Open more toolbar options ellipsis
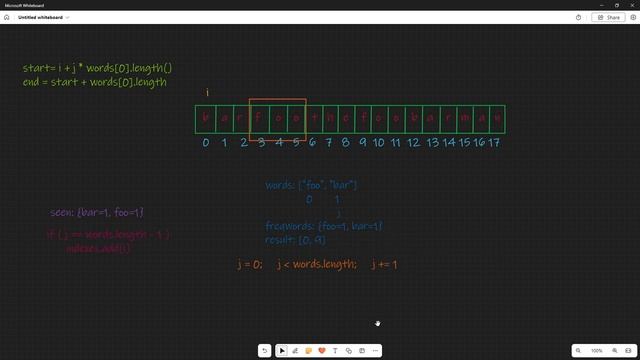The width and height of the screenshot is (640, 360). pos(375,351)
